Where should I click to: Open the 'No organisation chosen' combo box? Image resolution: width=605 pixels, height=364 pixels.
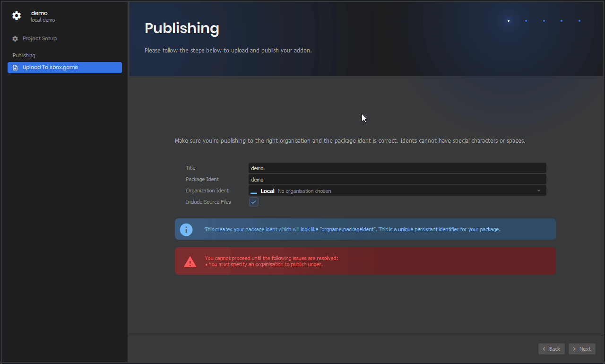click(397, 191)
